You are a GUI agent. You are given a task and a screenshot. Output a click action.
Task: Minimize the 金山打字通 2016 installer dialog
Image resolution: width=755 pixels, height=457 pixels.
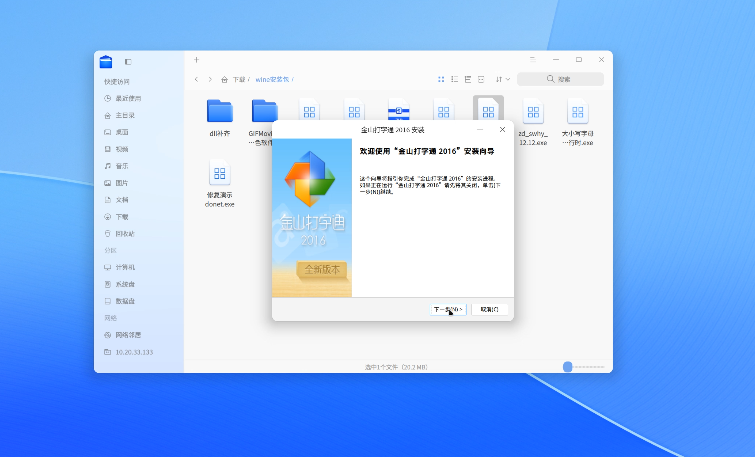pyautogui.click(x=480, y=130)
